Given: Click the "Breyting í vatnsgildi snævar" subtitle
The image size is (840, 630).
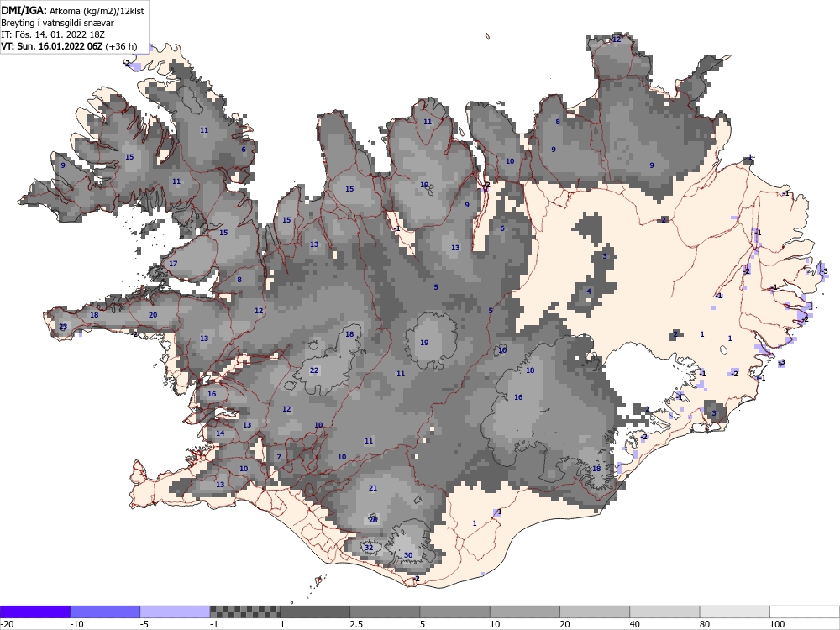Looking at the screenshot, I should [x=57, y=23].
